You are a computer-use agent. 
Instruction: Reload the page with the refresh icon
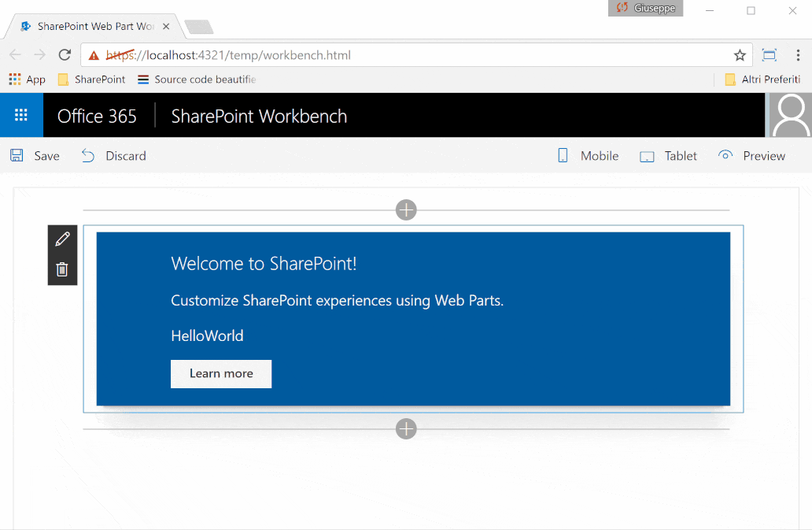coord(65,55)
